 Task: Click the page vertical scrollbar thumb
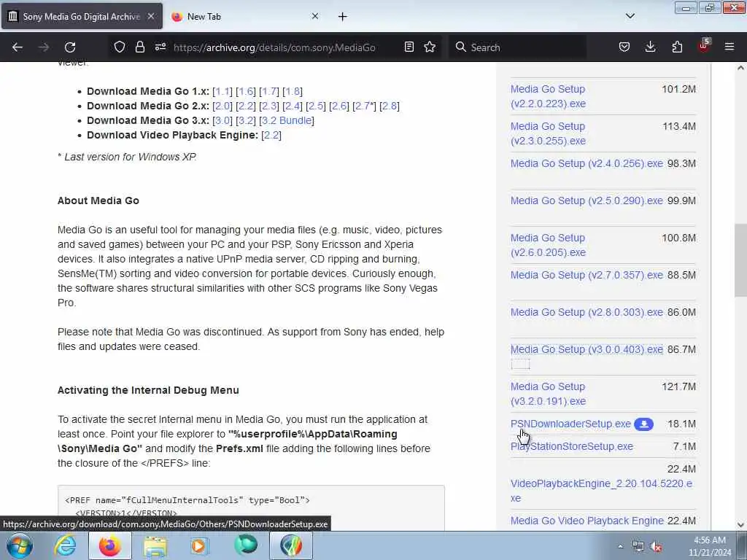click(x=740, y=260)
